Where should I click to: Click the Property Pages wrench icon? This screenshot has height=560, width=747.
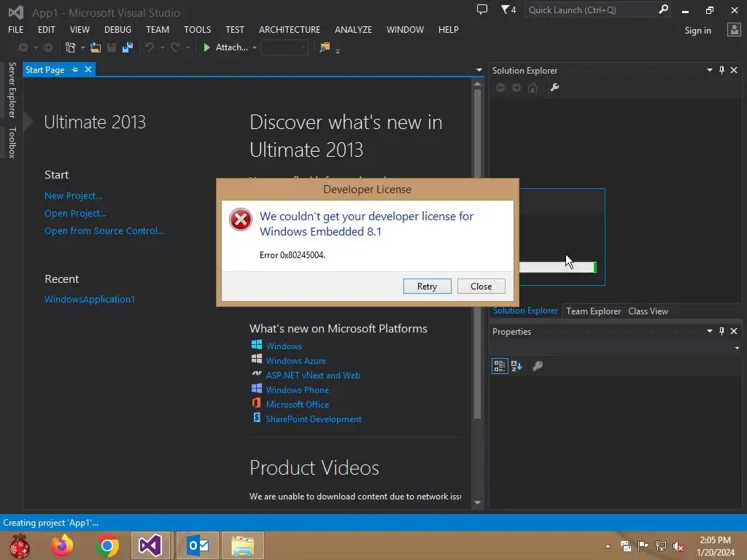click(538, 366)
